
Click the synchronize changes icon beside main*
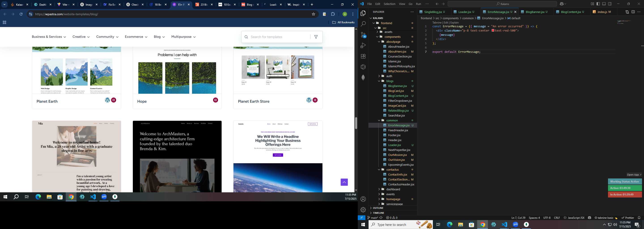(x=381, y=218)
